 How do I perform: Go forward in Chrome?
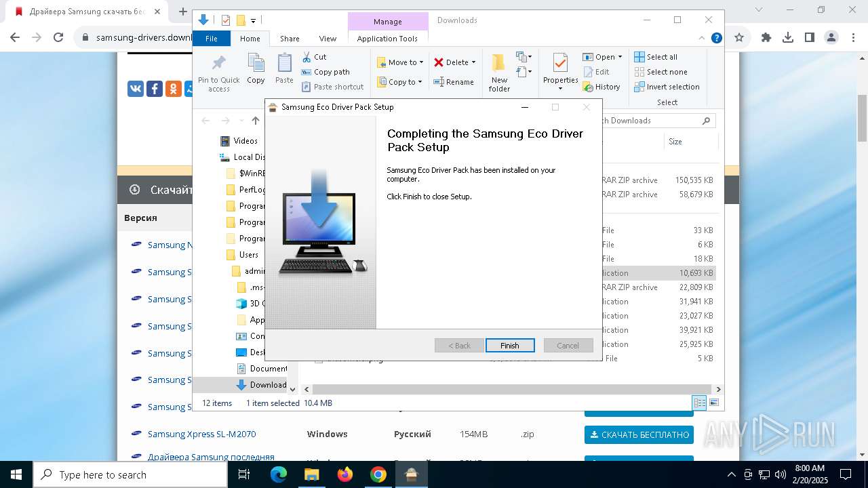[x=37, y=37]
